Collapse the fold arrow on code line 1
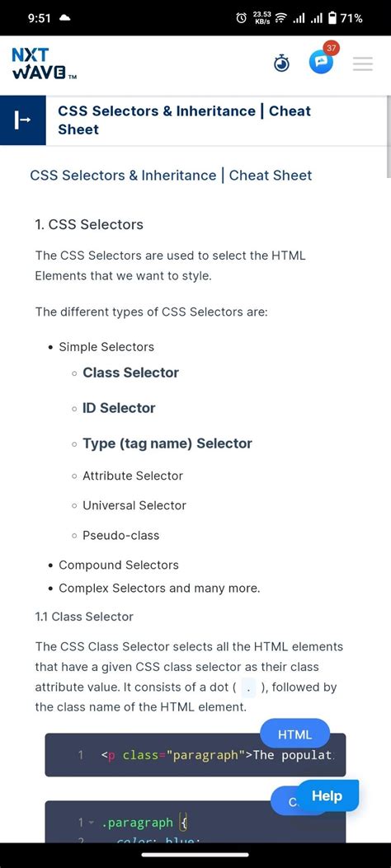 [92, 823]
